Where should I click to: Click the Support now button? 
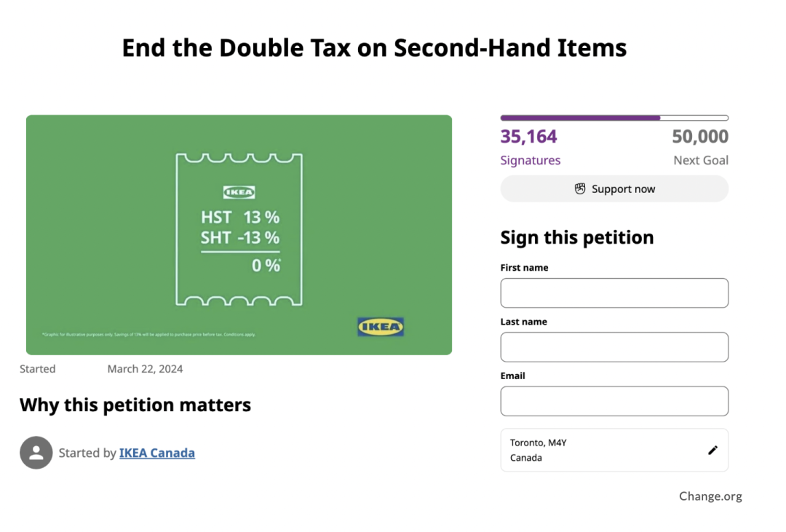[614, 188]
